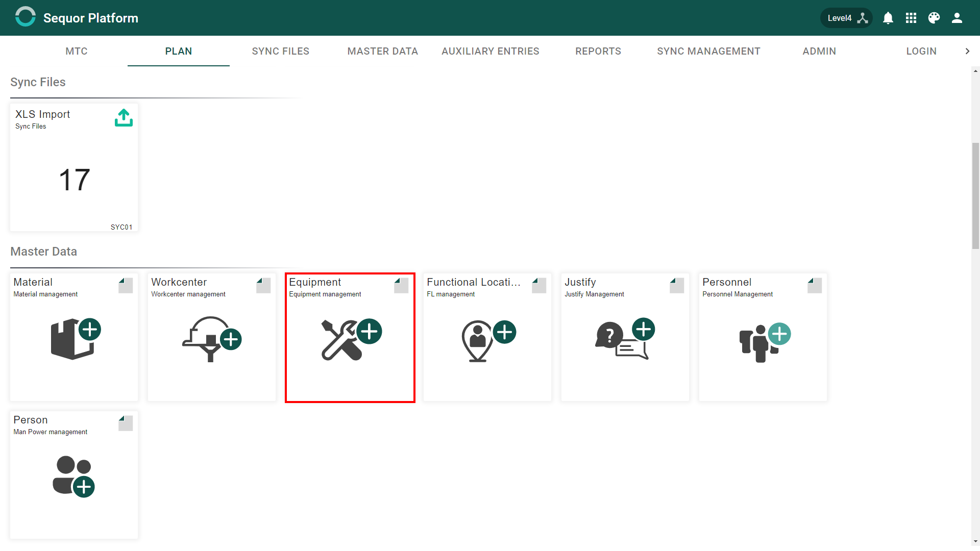Click the Master Data section heading
The width and height of the screenshot is (980, 551).
44,252
